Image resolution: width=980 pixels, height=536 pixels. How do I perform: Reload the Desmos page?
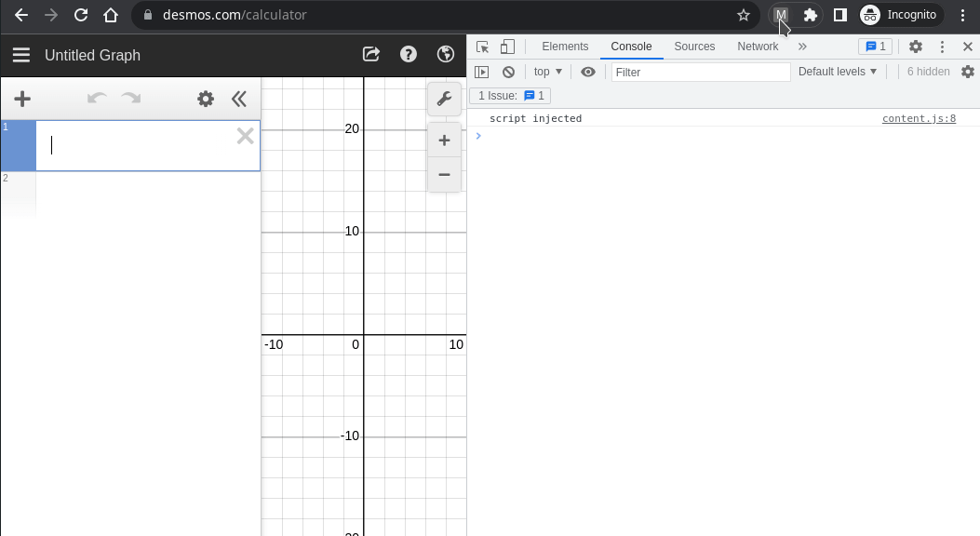click(81, 15)
